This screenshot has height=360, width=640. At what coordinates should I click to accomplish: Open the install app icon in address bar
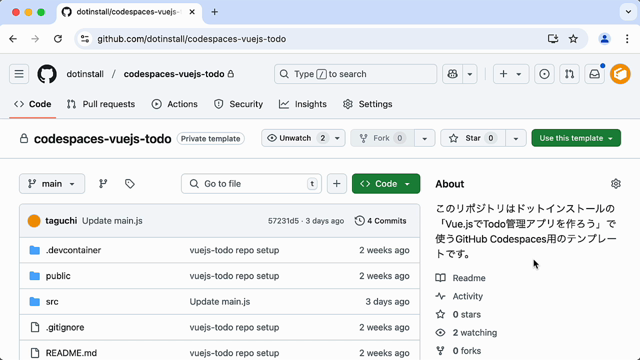coord(553,39)
